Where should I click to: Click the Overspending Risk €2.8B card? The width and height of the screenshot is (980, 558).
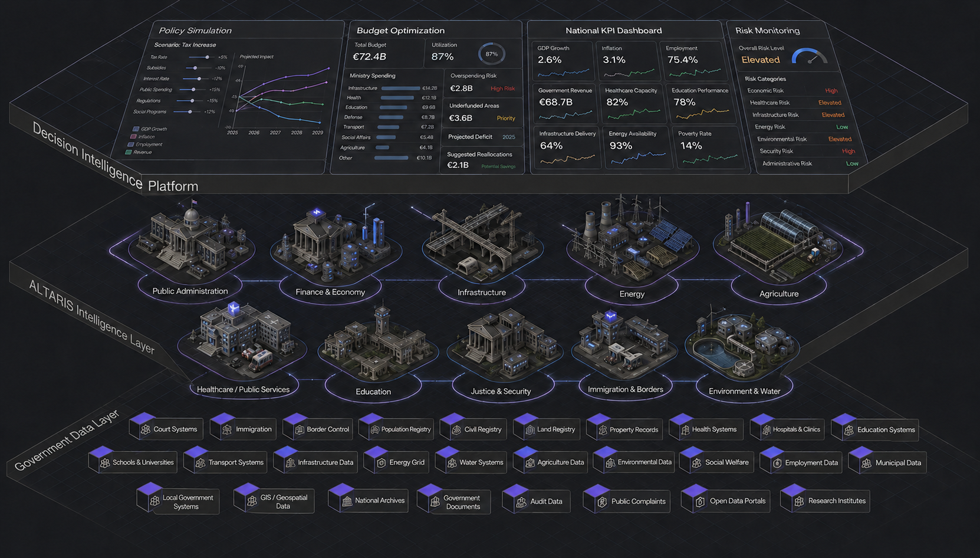coord(482,83)
